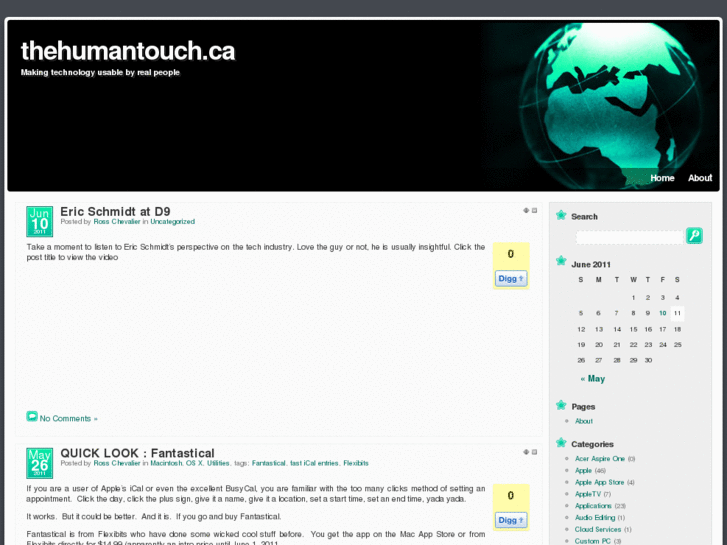Viewport: 727px width, 545px height.
Task: Click the square icon on Eric Schmidt post
Action: (x=534, y=211)
